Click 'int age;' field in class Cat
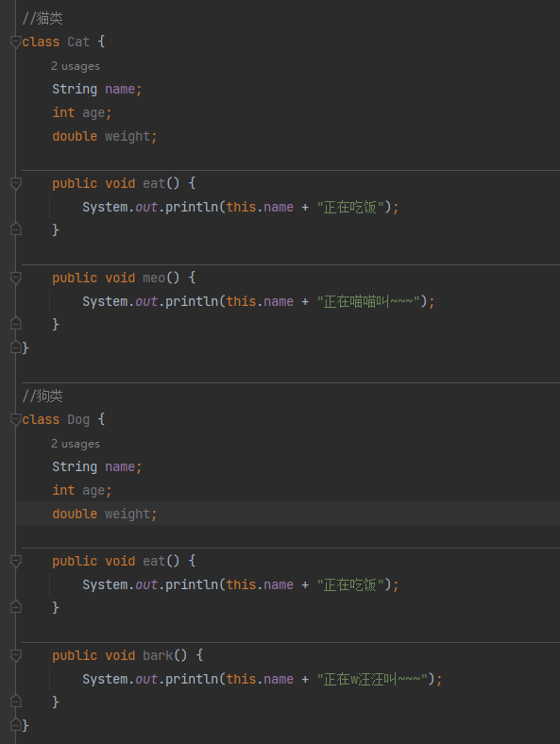The height and width of the screenshot is (744, 560). tap(81, 113)
